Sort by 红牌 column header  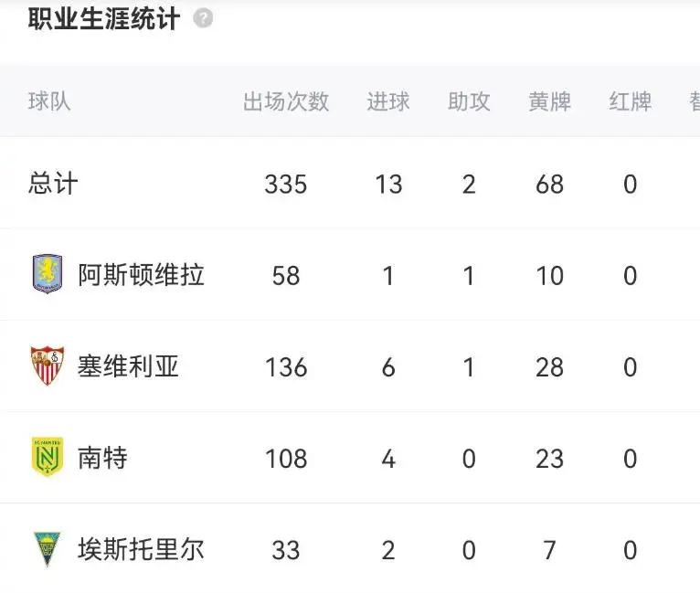pyautogui.click(x=630, y=101)
